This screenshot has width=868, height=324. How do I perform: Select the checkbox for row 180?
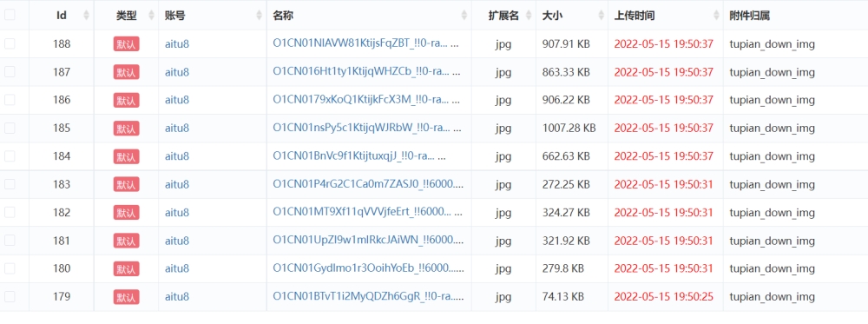[x=10, y=268]
